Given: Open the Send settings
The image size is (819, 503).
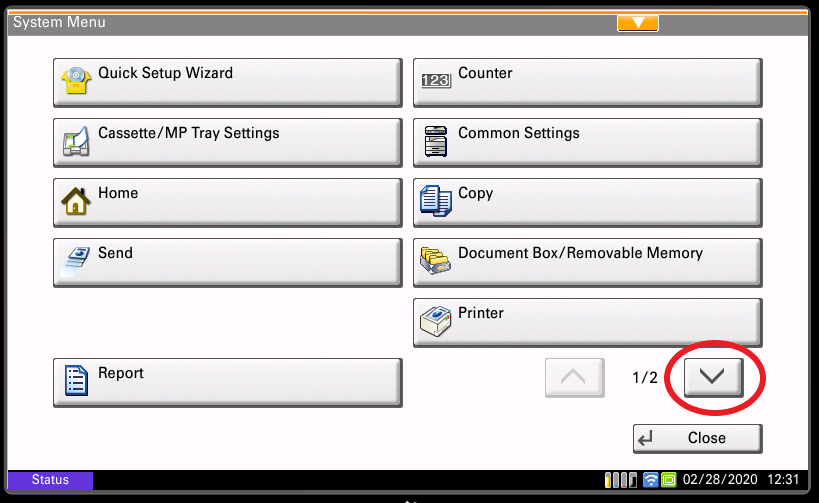Looking at the screenshot, I should [228, 263].
